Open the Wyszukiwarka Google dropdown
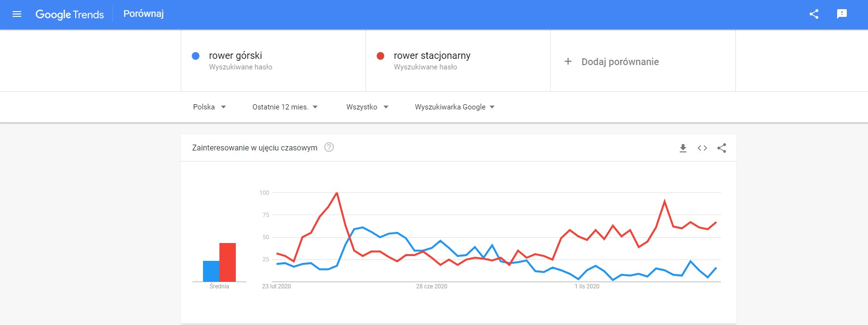The image size is (868, 325). (x=453, y=107)
